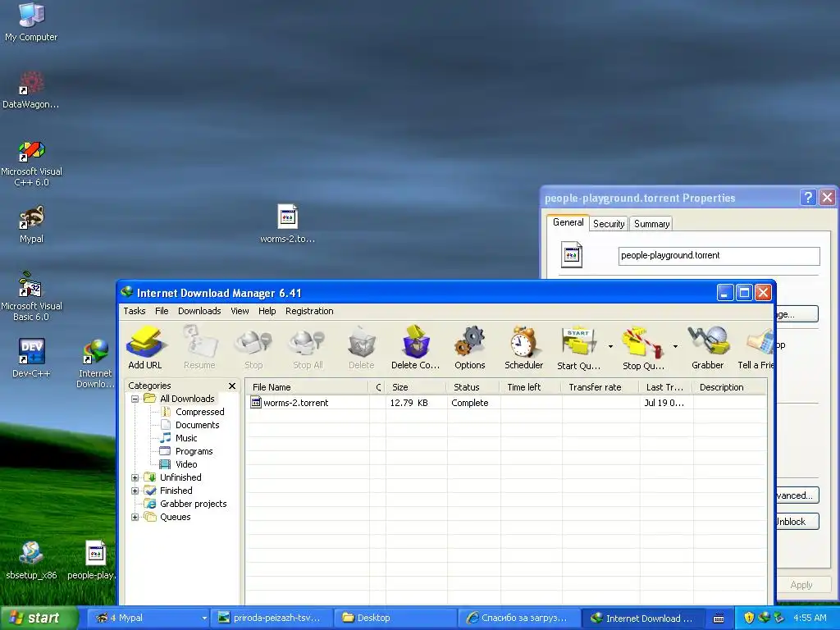Select Microsoft Visual C++ 6.0 desktop icon
This screenshot has height=630, width=840.
(31, 163)
